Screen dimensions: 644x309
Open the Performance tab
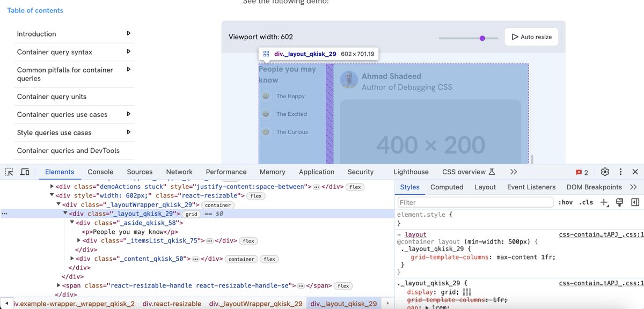pos(226,172)
